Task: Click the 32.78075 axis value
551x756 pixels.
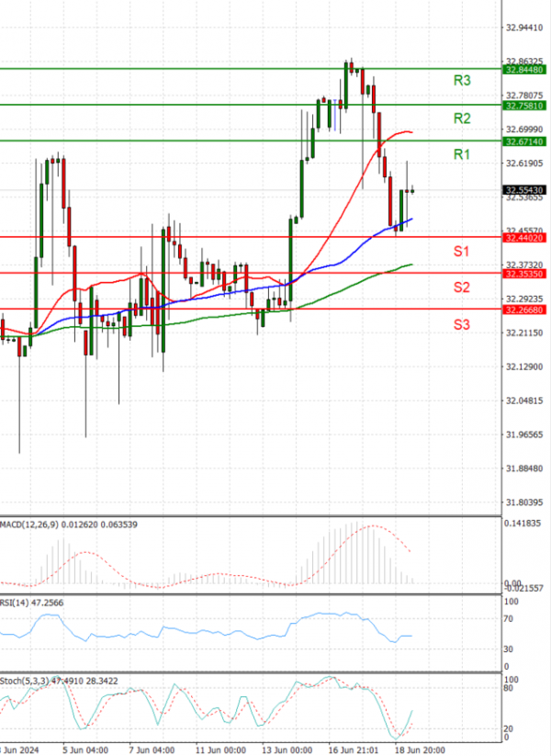Action: [524, 96]
